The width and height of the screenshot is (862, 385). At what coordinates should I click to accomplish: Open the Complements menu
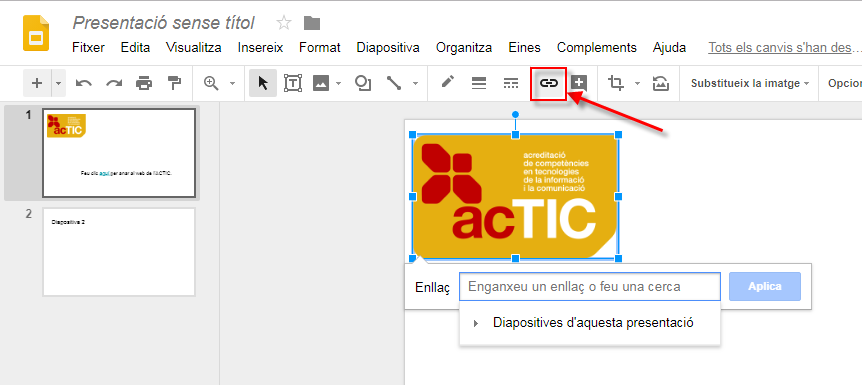coord(596,48)
